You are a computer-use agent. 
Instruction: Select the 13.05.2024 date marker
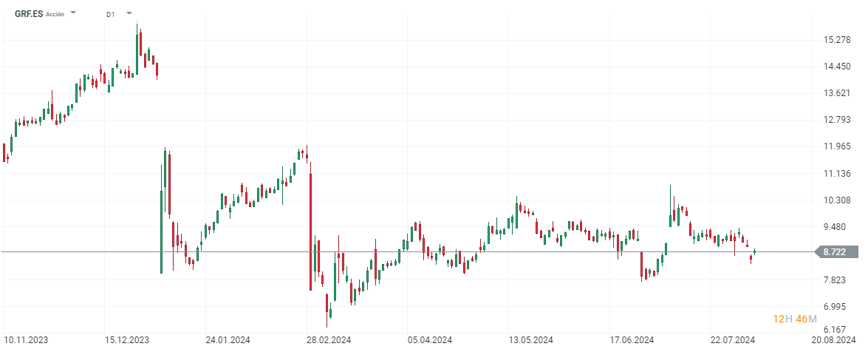click(530, 340)
